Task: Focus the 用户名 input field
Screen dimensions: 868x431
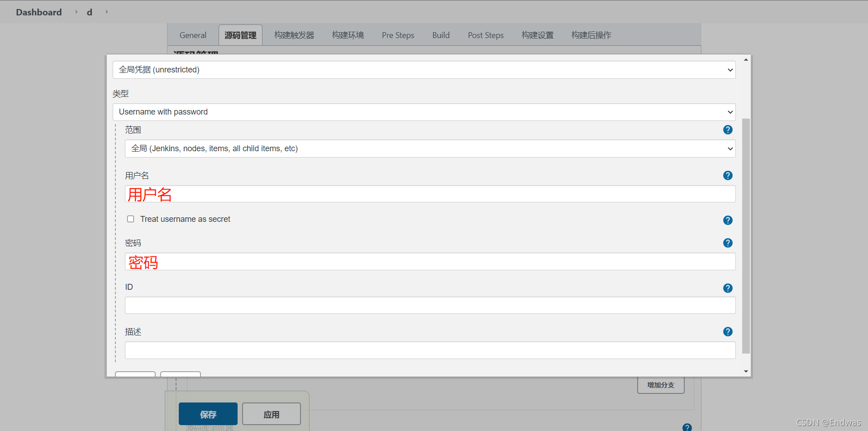Action: (430, 194)
